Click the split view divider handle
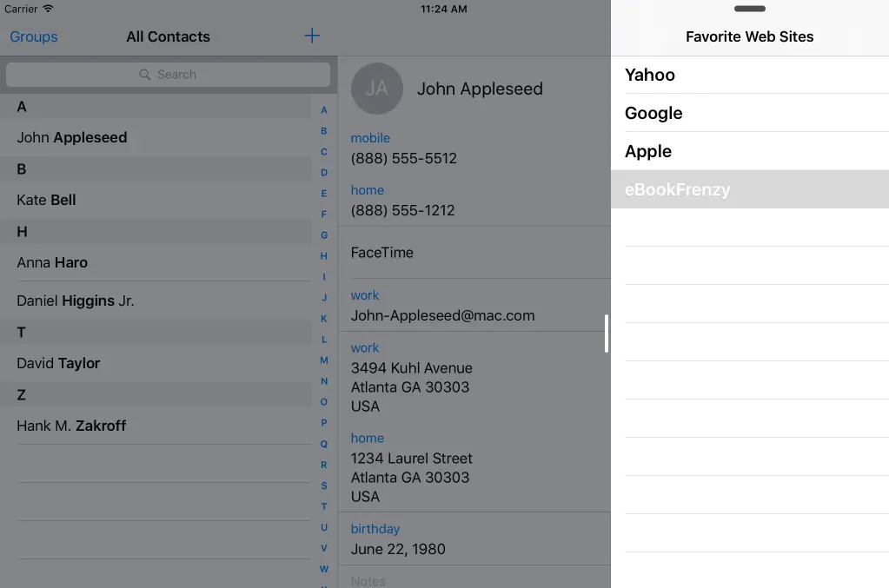This screenshot has width=889, height=588. 607,334
